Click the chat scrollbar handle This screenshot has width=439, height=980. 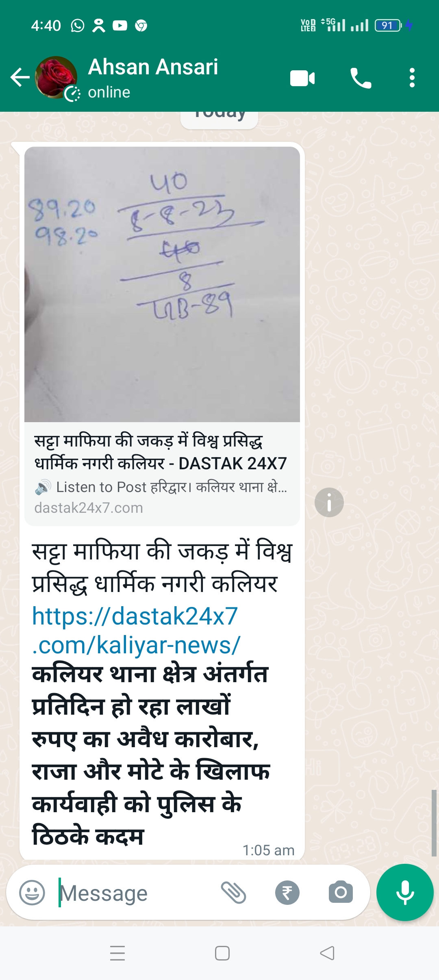pyautogui.click(x=434, y=823)
